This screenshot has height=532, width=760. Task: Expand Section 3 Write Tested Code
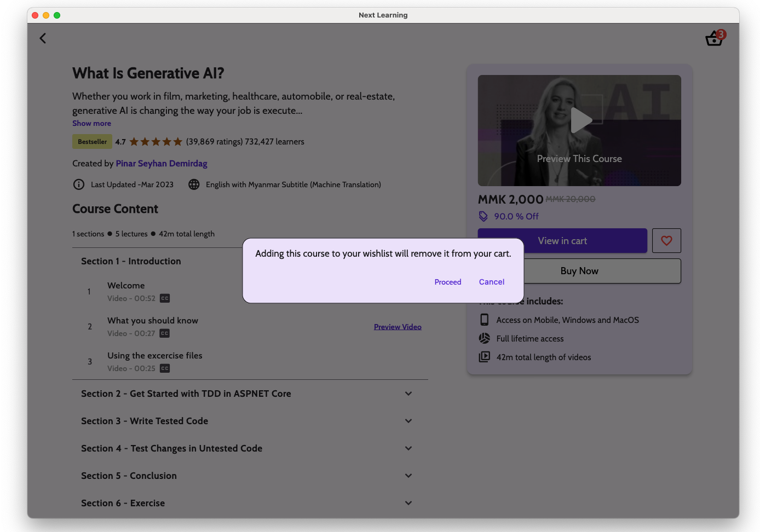coord(408,421)
